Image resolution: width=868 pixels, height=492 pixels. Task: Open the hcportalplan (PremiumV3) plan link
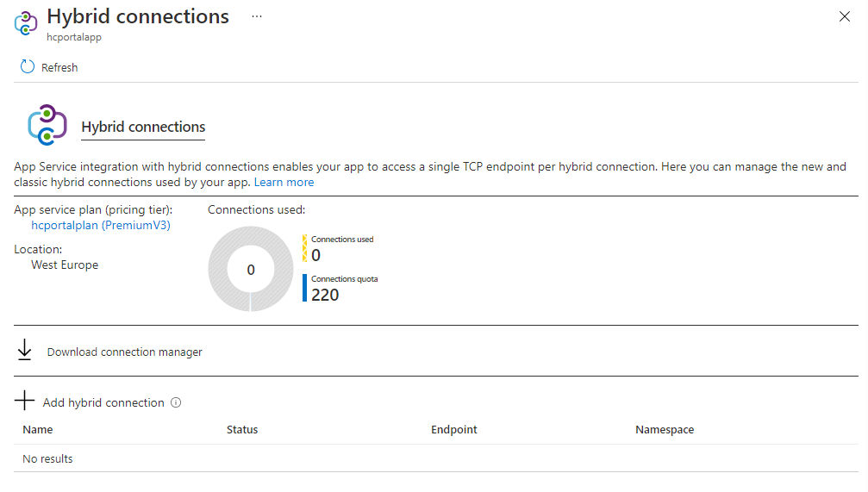(101, 225)
